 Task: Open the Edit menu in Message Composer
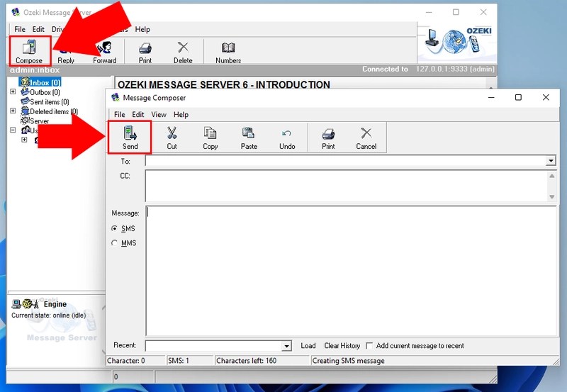coord(137,115)
